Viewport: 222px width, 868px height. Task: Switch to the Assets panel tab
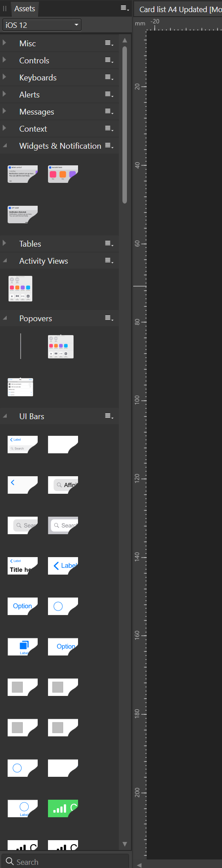point(25,9)
